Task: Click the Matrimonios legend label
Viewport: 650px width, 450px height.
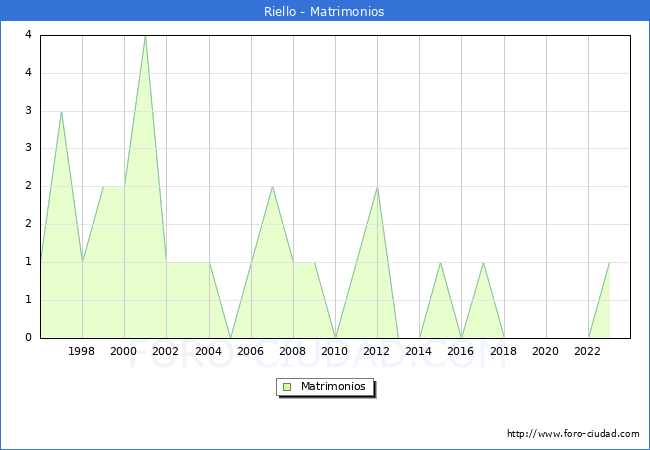Action: tap(333, 386)
